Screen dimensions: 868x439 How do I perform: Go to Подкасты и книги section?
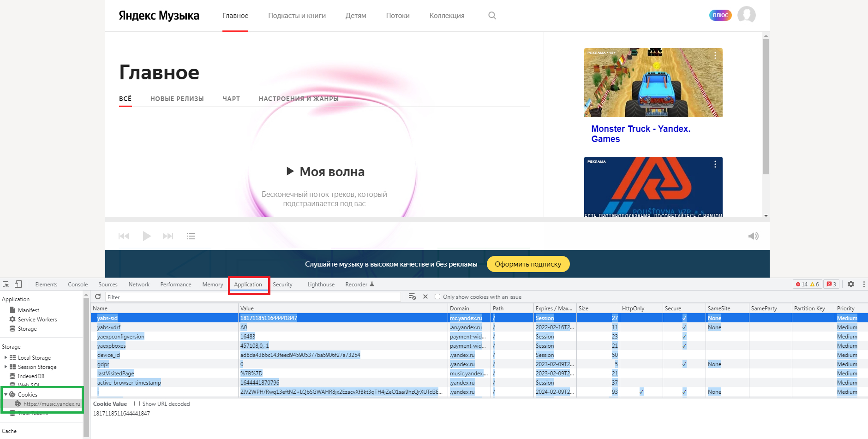(x=297, y=16)
